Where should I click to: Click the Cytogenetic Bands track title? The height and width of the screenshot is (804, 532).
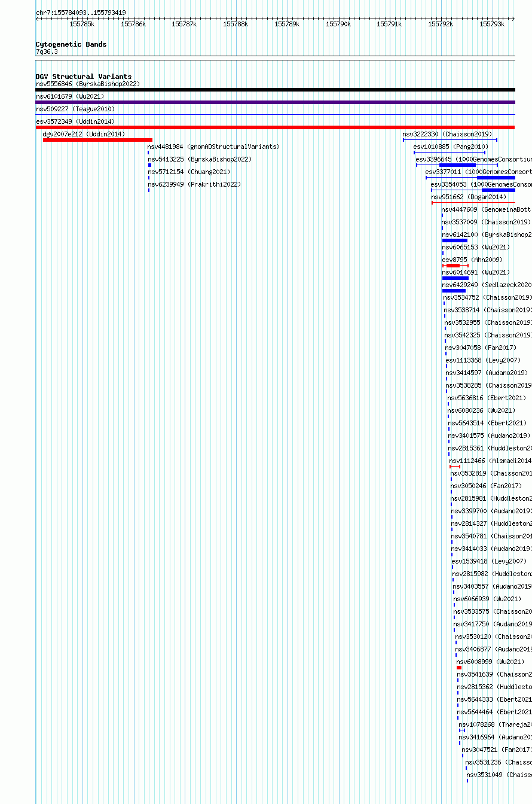click(71, 44)
